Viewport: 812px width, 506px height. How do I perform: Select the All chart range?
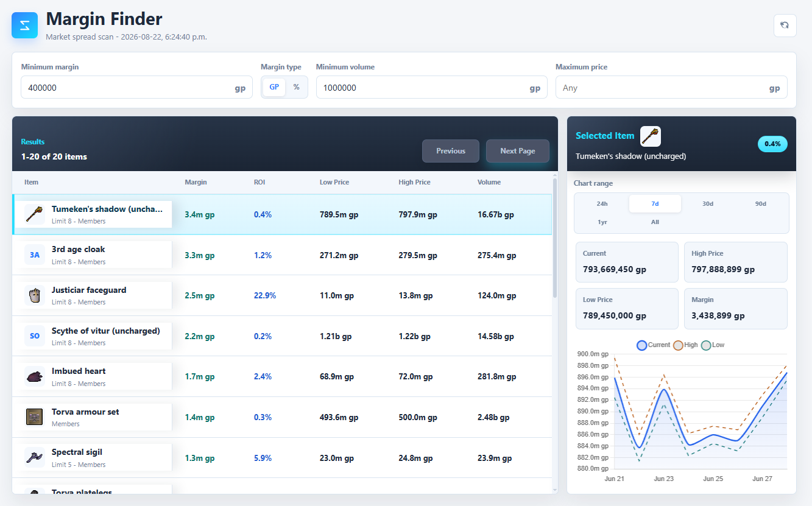[x=655, y=222]
